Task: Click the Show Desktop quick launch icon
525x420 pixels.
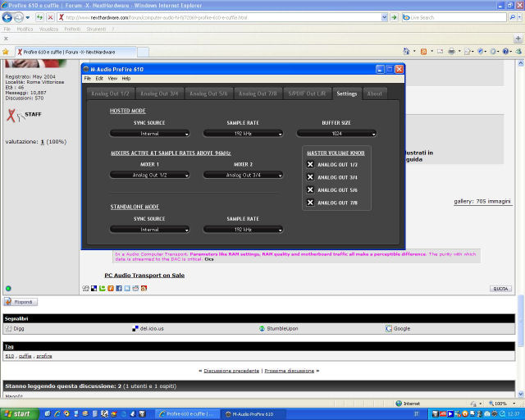Action: coord(48,414)
